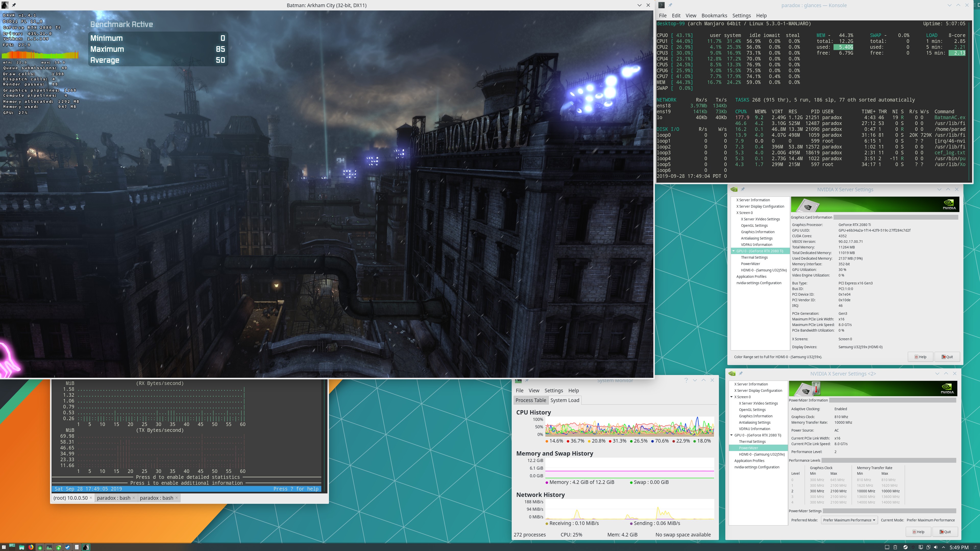Toggle the pin on the glances Konsole window
The image size is (980, 551).
pyautogui.click(x=670, y=5)
